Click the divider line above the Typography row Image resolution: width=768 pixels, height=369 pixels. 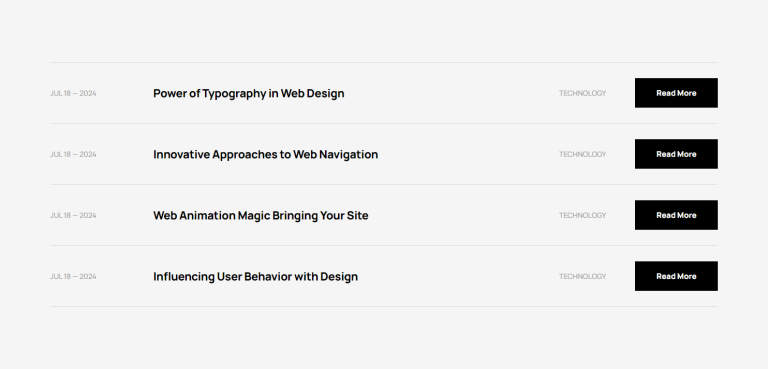(x=384, y=62)
